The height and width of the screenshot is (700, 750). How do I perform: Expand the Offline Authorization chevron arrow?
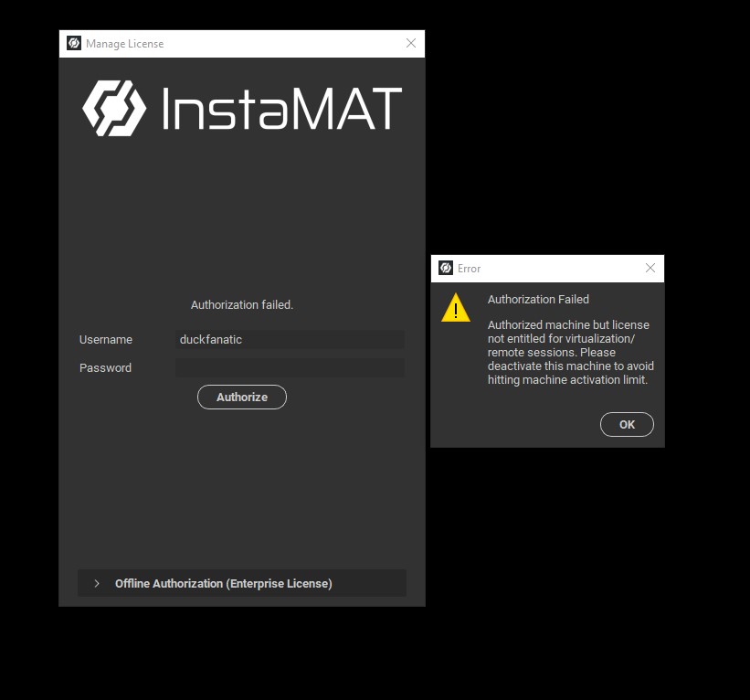point(97,584)
